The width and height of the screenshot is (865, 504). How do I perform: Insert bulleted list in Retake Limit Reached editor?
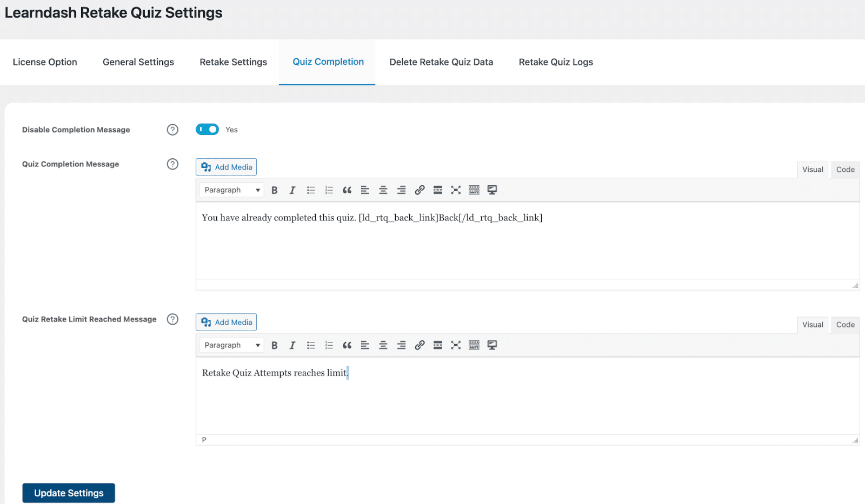[x=311, y=345]
